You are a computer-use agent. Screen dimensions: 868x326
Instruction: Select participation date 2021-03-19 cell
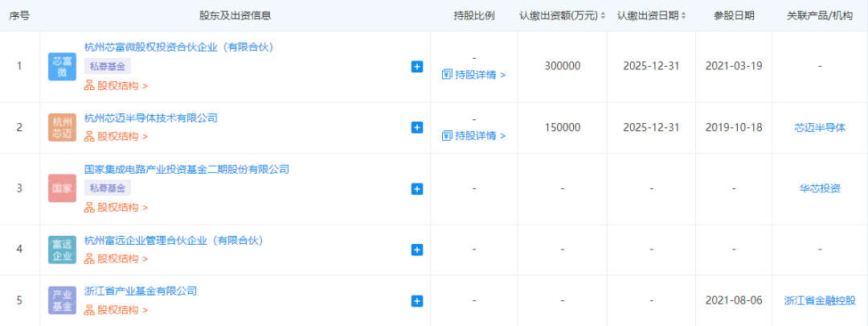(x=734, y=66)
